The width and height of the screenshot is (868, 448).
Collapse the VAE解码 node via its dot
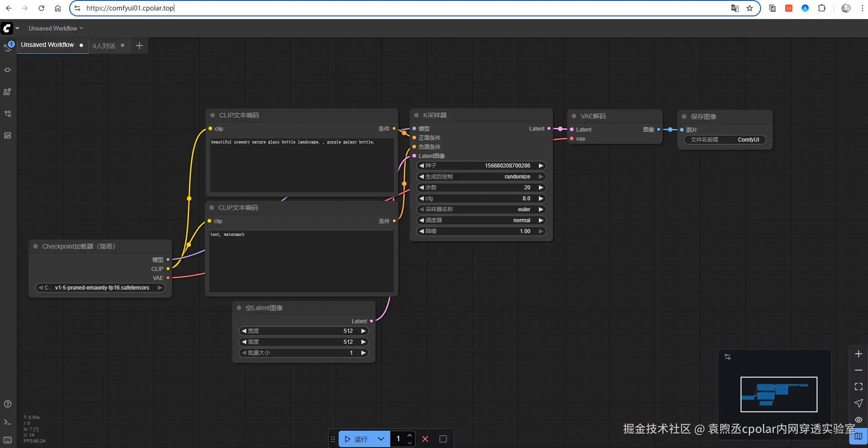click(574, 116)
